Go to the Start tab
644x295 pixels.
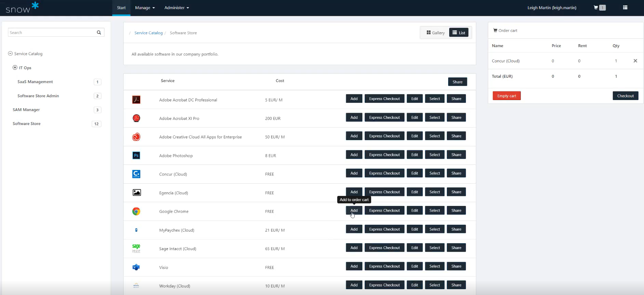(x=121, y=8)
